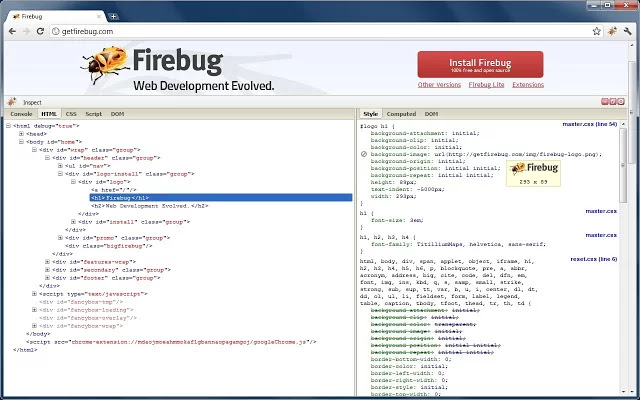Click the #logo h1 selector text

(374, 127)
